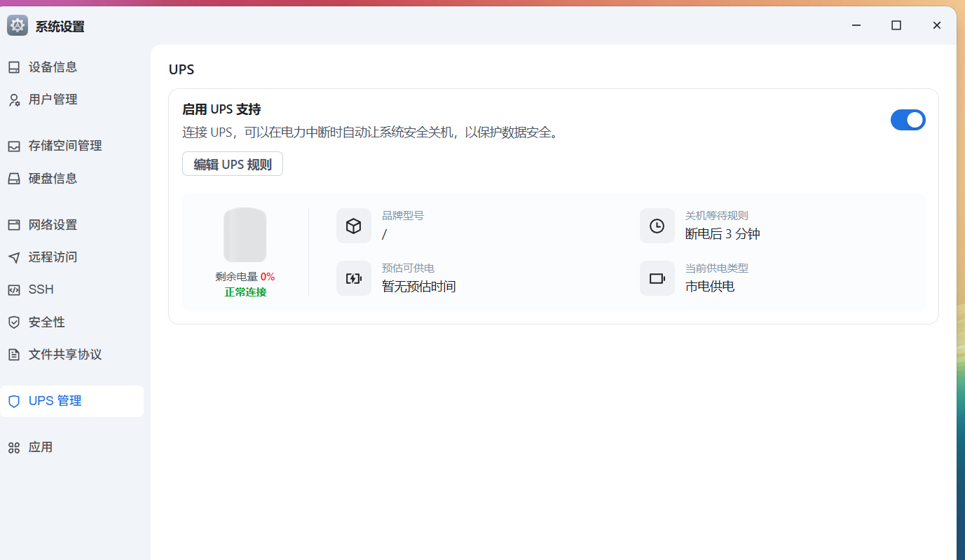Open 编辑 UPS 规则 button
Image resolution: width=965 pixels, height=560 pixels.
(233, 164)
